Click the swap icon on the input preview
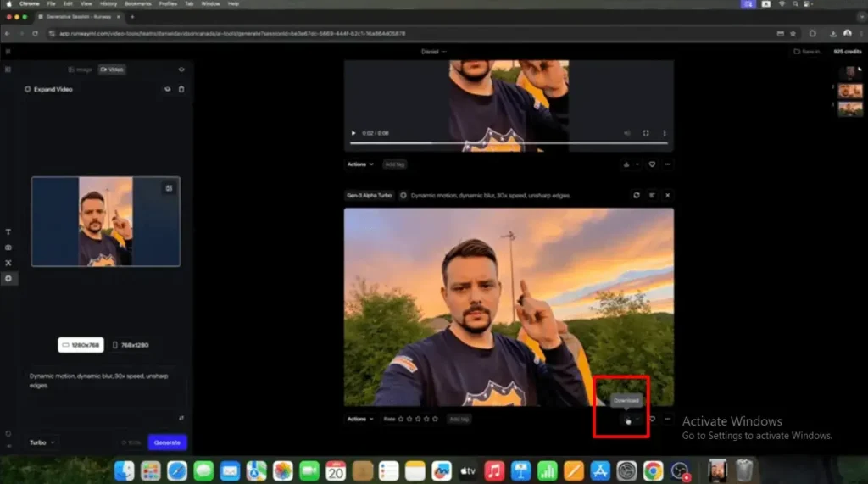The height and width of the screenshot is (484, 868). coord(169,188)
